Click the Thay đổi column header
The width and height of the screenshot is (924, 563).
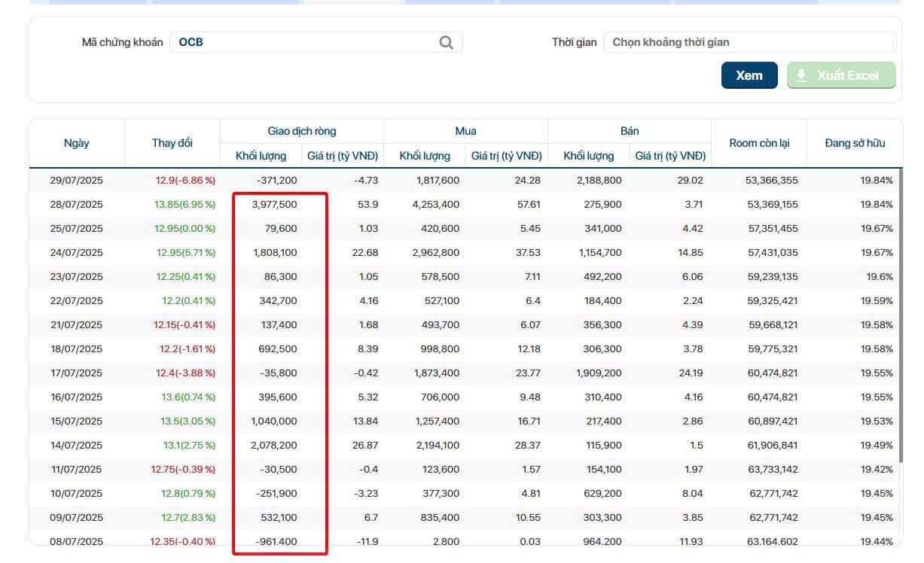tap(172, 143)
